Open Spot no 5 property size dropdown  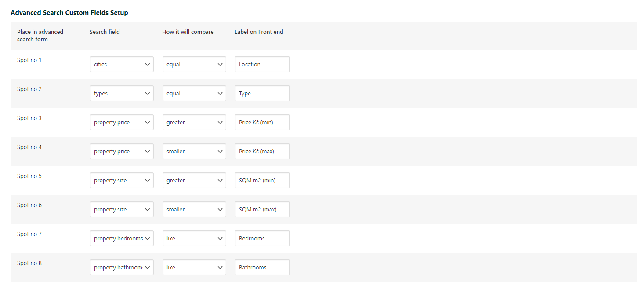tap(122, 180)
